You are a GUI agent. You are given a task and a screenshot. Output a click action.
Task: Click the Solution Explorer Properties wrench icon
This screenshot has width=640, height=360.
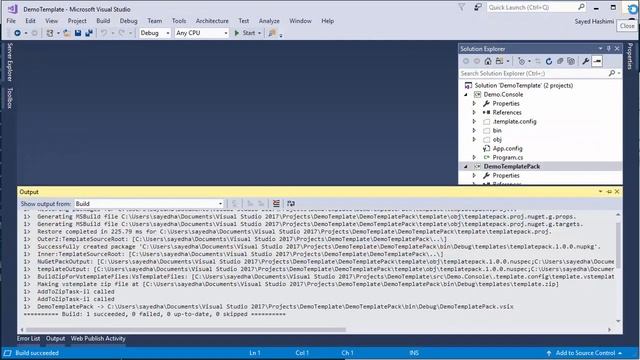(585, 61)
